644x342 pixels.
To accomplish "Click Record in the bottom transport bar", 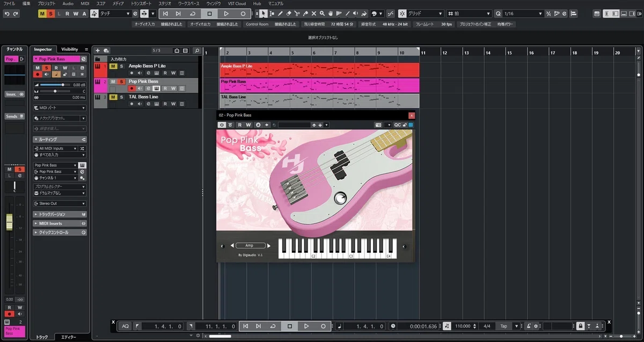I will click(x=323, y=326).
